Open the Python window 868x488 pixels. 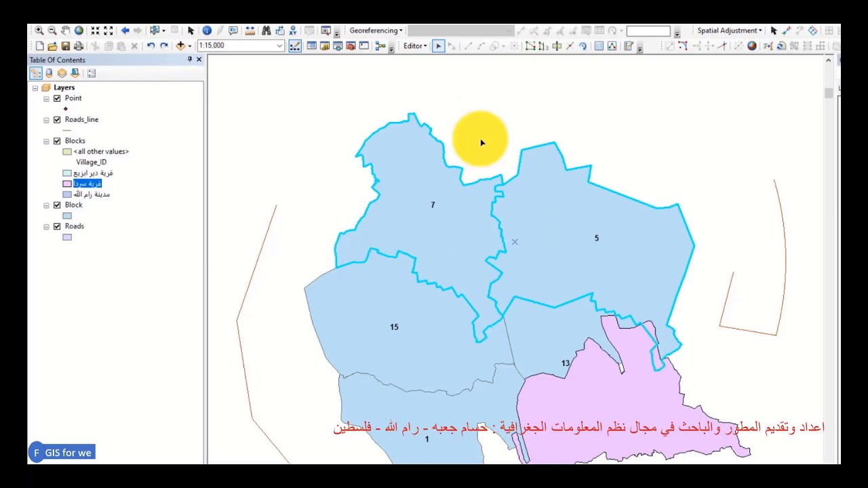364,46
